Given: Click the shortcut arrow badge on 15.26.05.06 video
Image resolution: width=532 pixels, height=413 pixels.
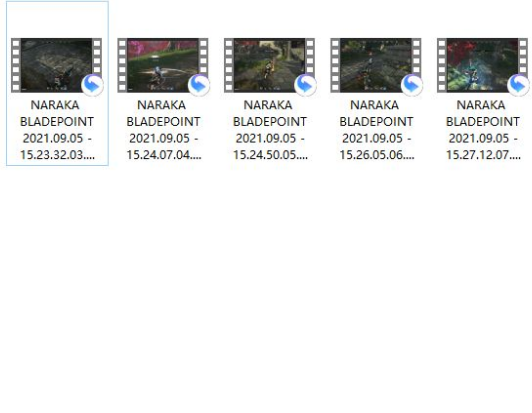Looking at the screenshot, I should [412, 85].
